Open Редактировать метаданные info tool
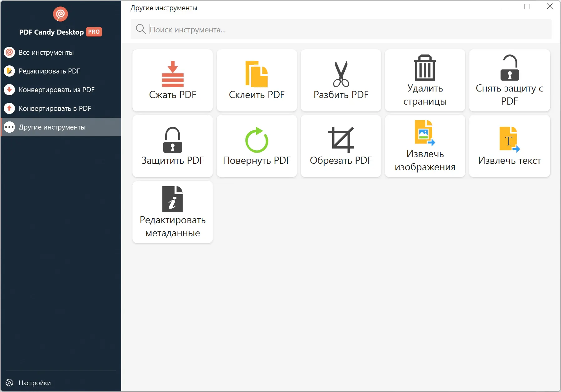The width and height of the screenshot is (561, 392). tap(172, 212)
